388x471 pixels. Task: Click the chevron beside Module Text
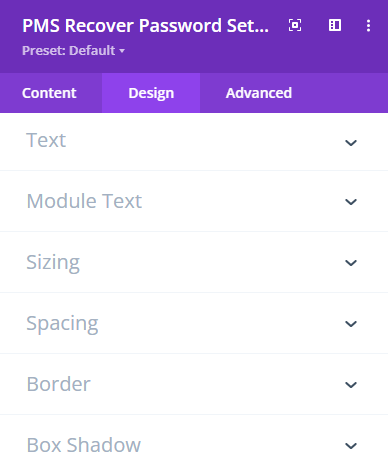tap(351, 202)
